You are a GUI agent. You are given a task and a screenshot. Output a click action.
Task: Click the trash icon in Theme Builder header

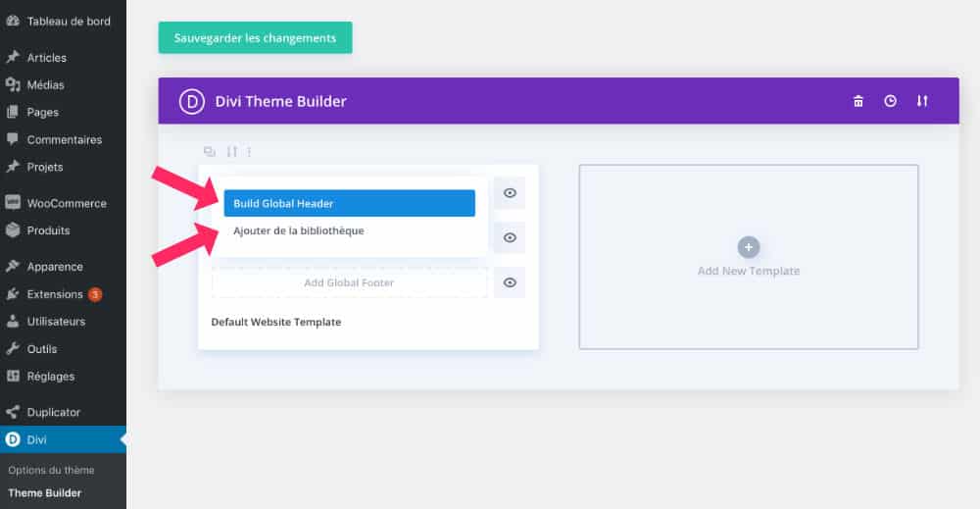[x=858, y=101]
